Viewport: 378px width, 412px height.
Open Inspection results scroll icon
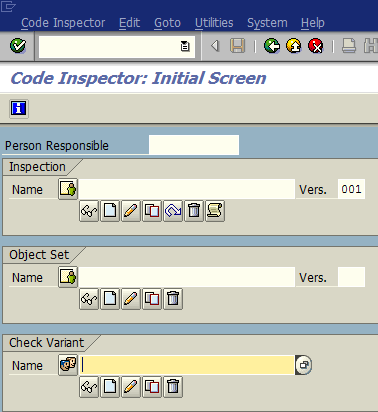215,211
